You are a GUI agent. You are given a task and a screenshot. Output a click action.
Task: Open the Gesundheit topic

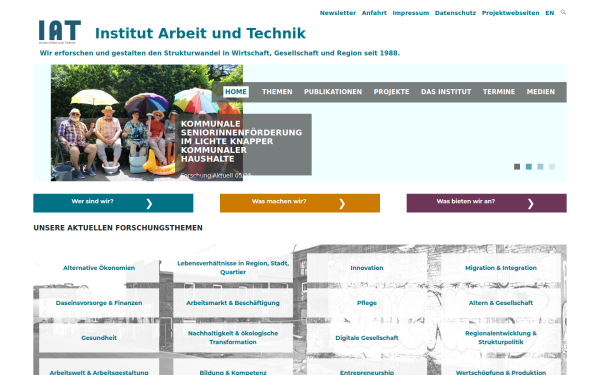(99, 338)
